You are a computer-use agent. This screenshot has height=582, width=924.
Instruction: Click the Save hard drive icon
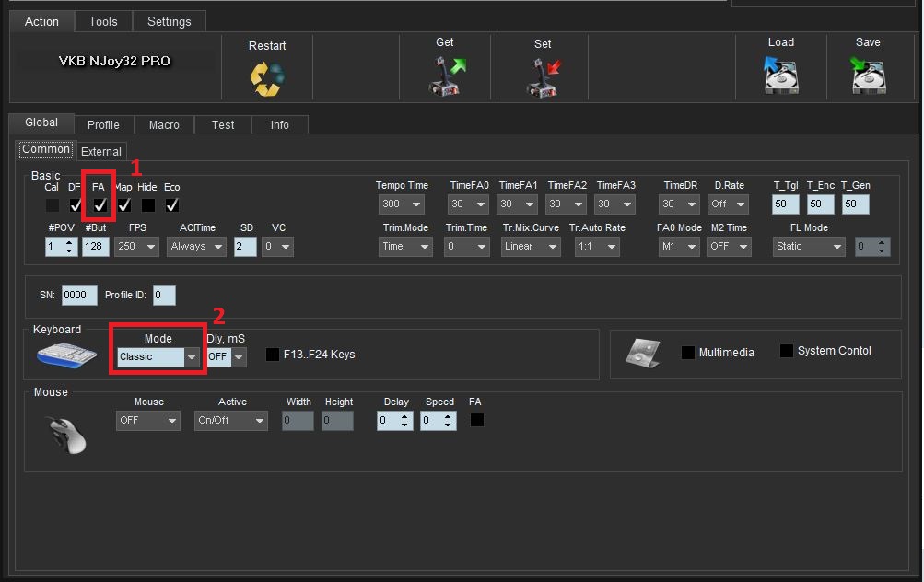[868, 76]
